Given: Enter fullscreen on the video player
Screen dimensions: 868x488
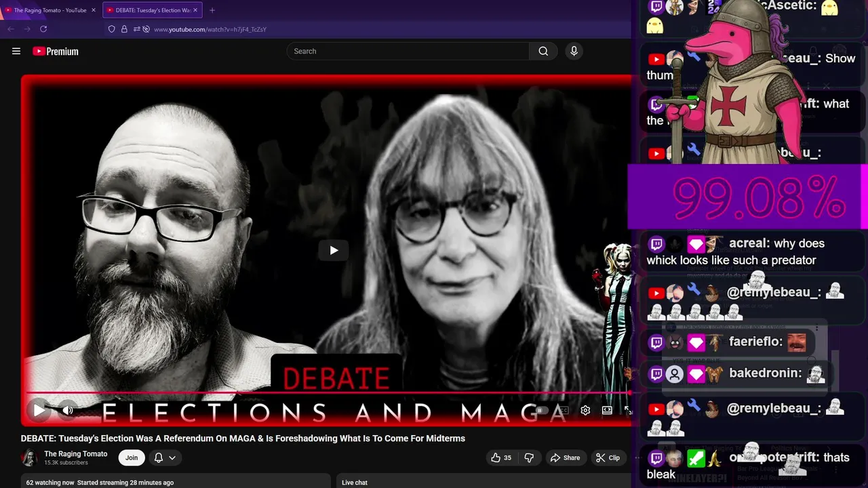Looking at the screenshot, I should (627, 410).
